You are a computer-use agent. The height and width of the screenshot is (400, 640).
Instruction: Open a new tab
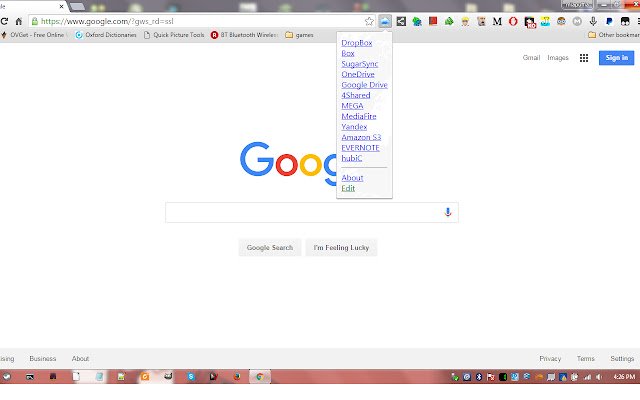click(77, 7)
